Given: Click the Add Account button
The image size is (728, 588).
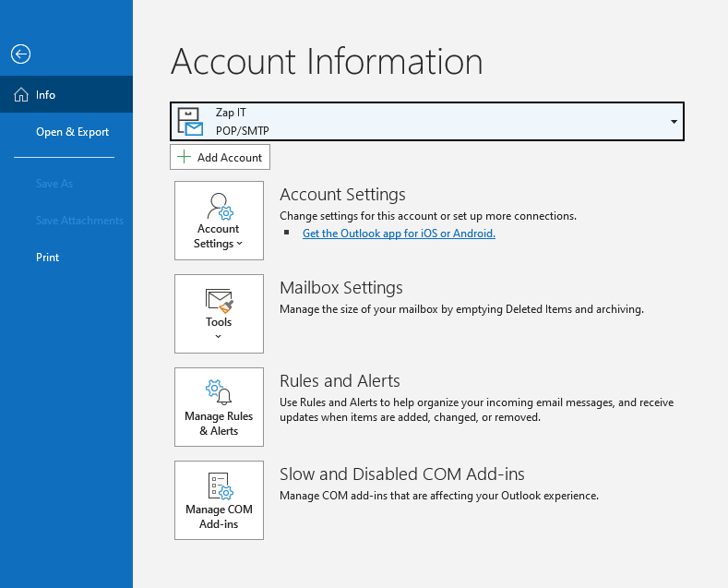Looking at the screenshot, I should click(x=221, y=157).
